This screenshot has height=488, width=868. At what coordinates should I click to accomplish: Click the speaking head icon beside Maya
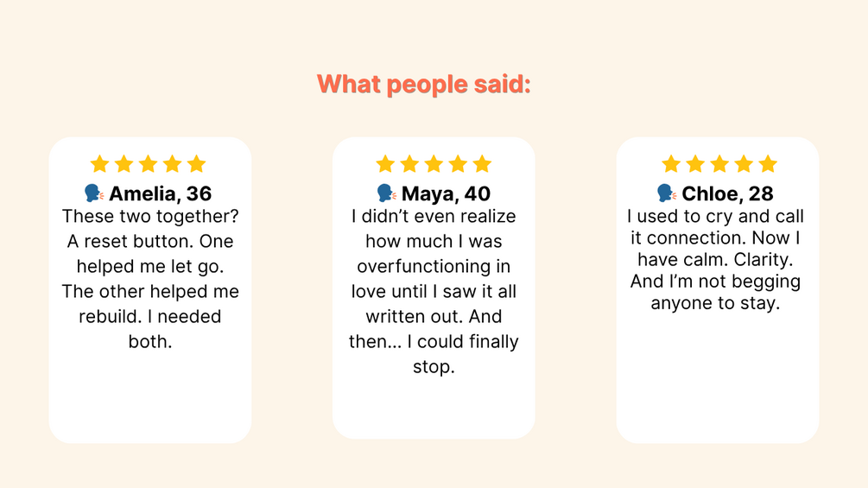(x=386, y=193)
